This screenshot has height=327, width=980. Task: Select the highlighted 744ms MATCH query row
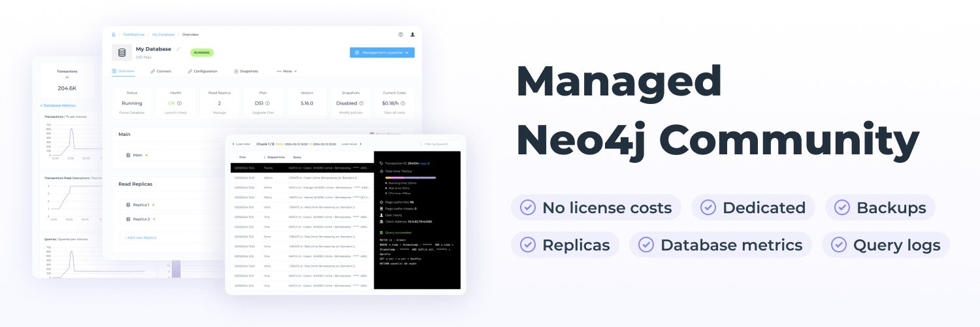[x=302, y=168]
